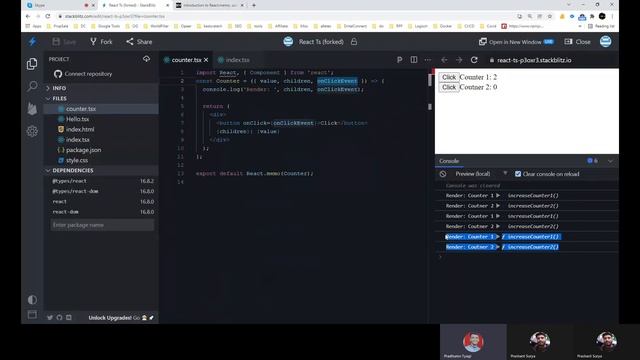Toggle Clear console on reload checkbox
640x360 pixels.
click(518, 174)
